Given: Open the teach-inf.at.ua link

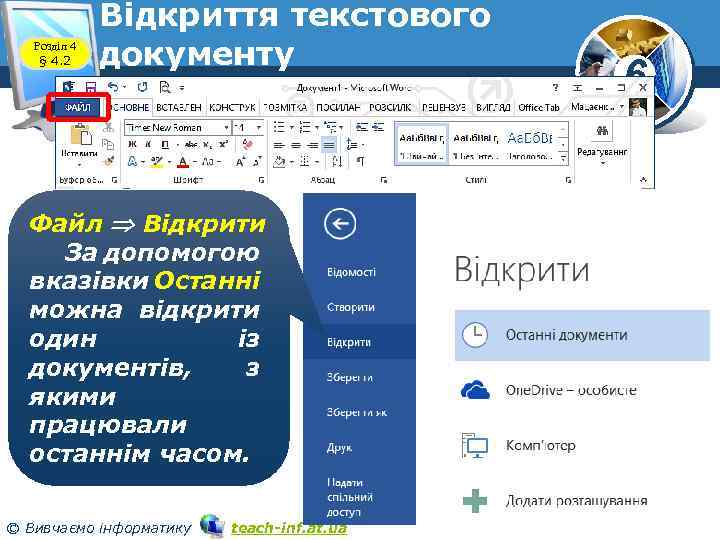Looking at the screenshot, I should coord(289,528).
